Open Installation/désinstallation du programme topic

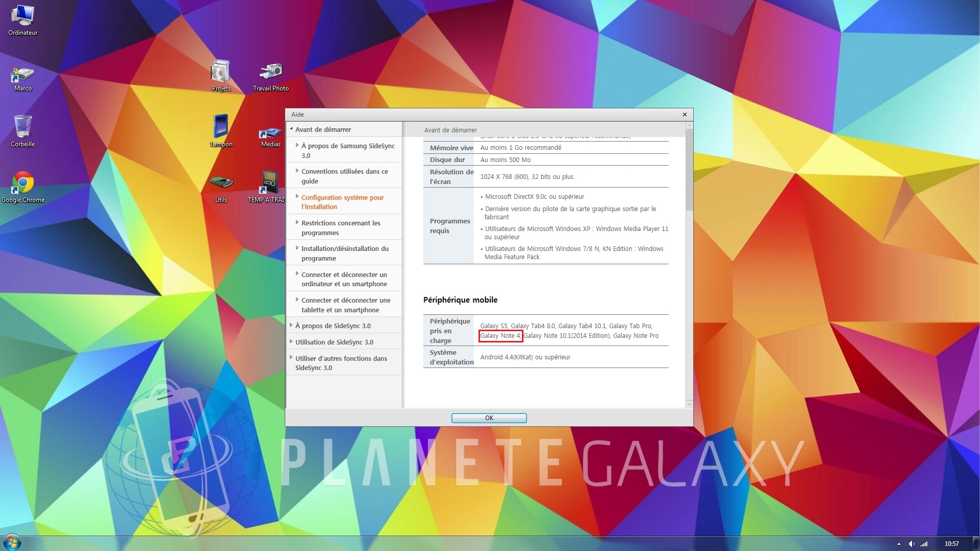344,253
